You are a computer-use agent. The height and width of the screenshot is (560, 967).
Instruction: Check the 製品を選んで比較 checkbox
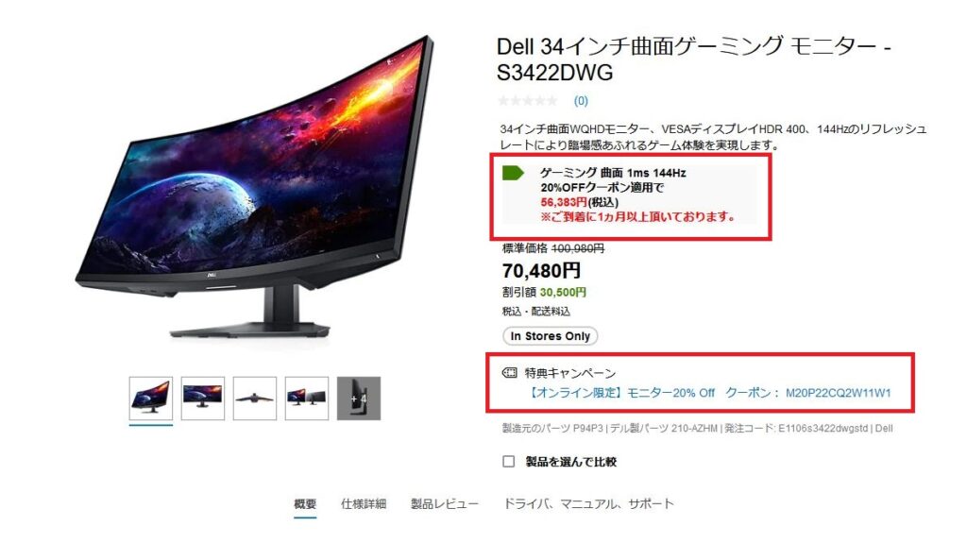(508, 462)
